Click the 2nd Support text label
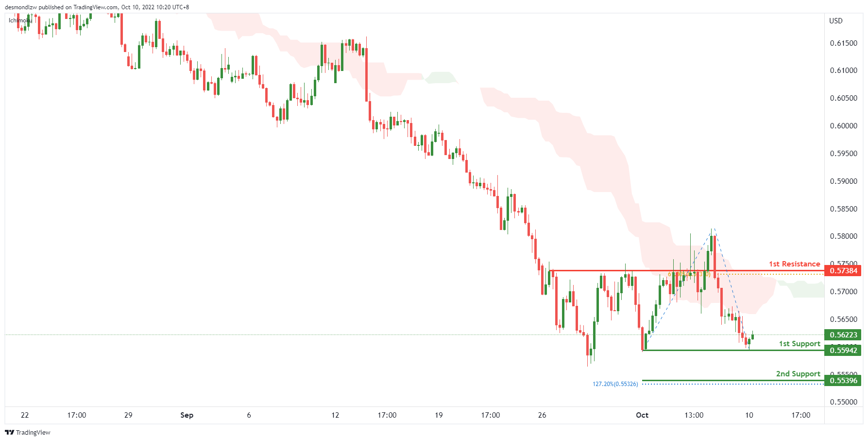This screenshot has height=441, width=868. (x=798, y=374)
